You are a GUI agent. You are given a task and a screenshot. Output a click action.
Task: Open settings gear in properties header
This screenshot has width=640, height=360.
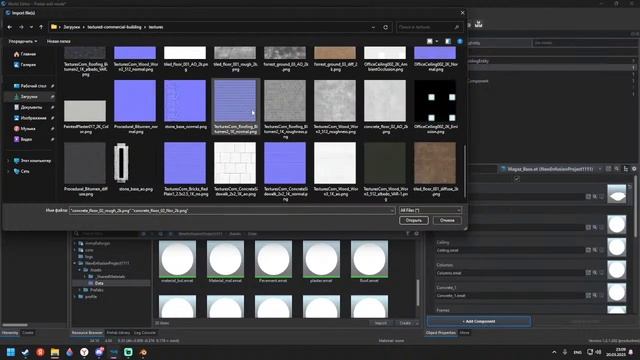(x=634, y=169)
